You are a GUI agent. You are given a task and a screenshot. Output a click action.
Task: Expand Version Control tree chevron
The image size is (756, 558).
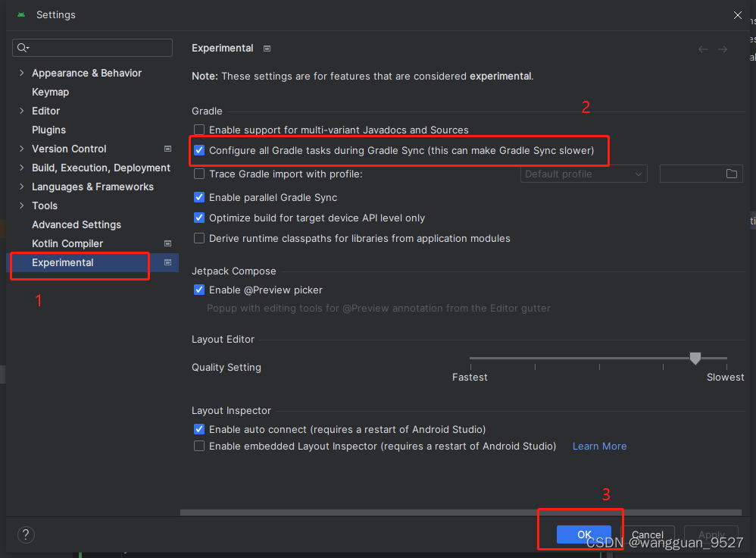22,149
